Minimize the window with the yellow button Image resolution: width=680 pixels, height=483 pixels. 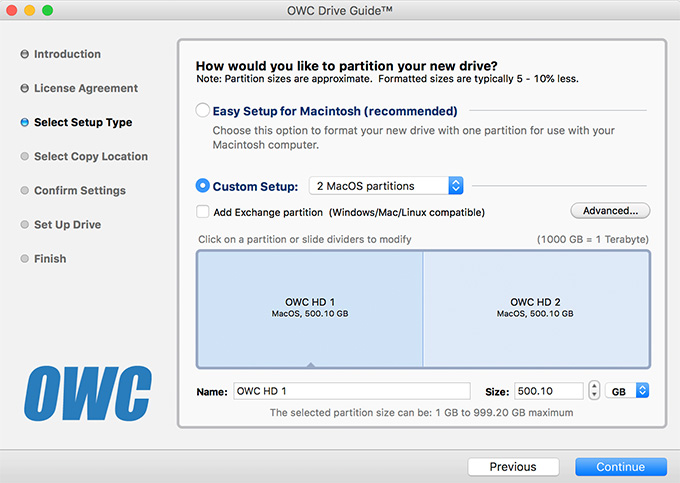tap(29, 10)
